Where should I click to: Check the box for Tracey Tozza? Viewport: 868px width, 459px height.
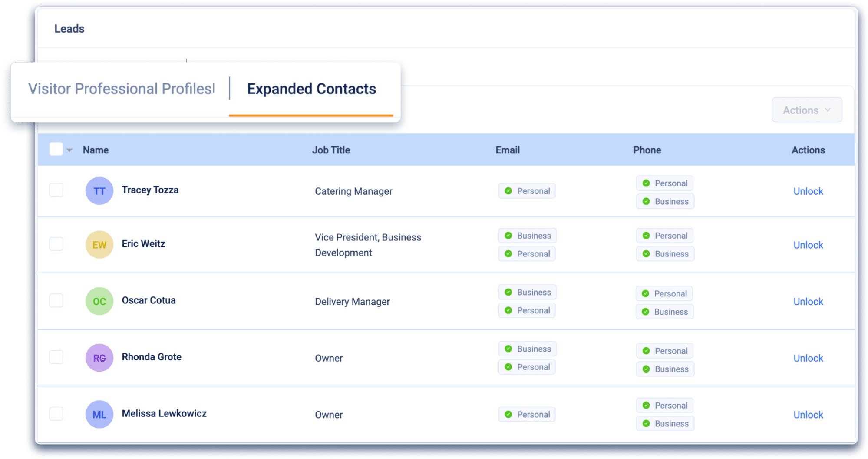[56, 190]
